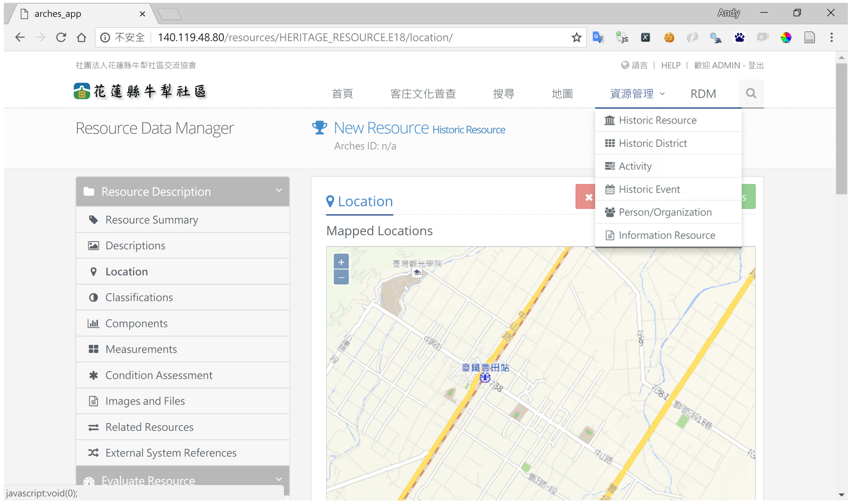The width and height of the screenshot is (851, 504).
Task: Bookmark page with the star icon
Action: pyautogui.click(x=576, y=37)
